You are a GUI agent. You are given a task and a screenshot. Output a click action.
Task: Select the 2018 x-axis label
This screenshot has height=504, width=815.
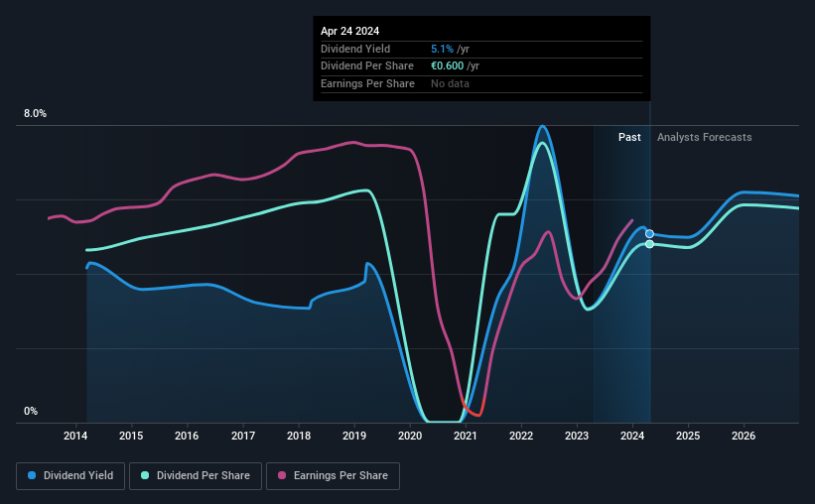click(x=299, y=436)
